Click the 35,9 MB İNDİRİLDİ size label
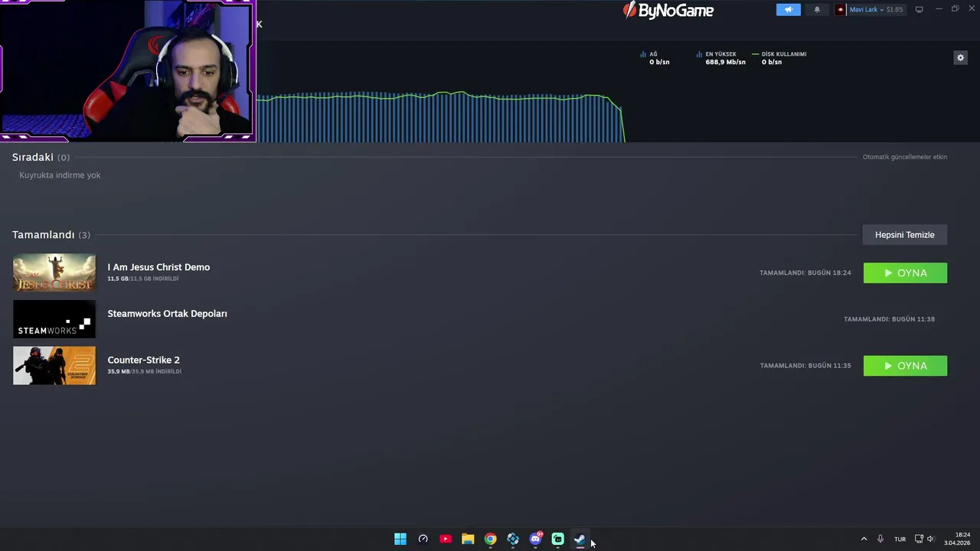The width and height of the screenshot is (980, 551). (x=145, y=372)
